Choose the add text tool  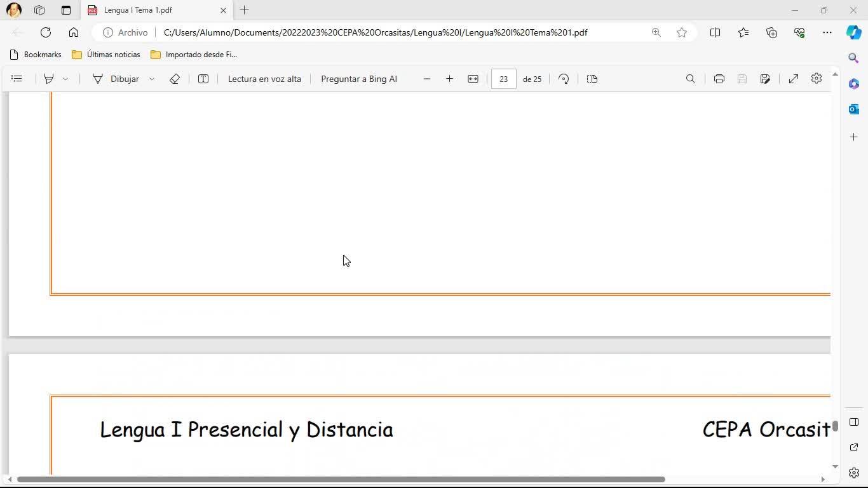coord(203,79)
